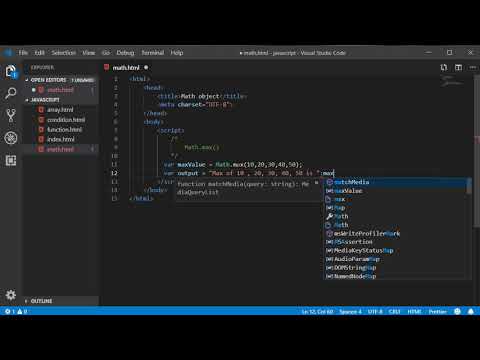Split the editor to the right
480x360 pixels.
pyautogui.click(x=459, y=68)
